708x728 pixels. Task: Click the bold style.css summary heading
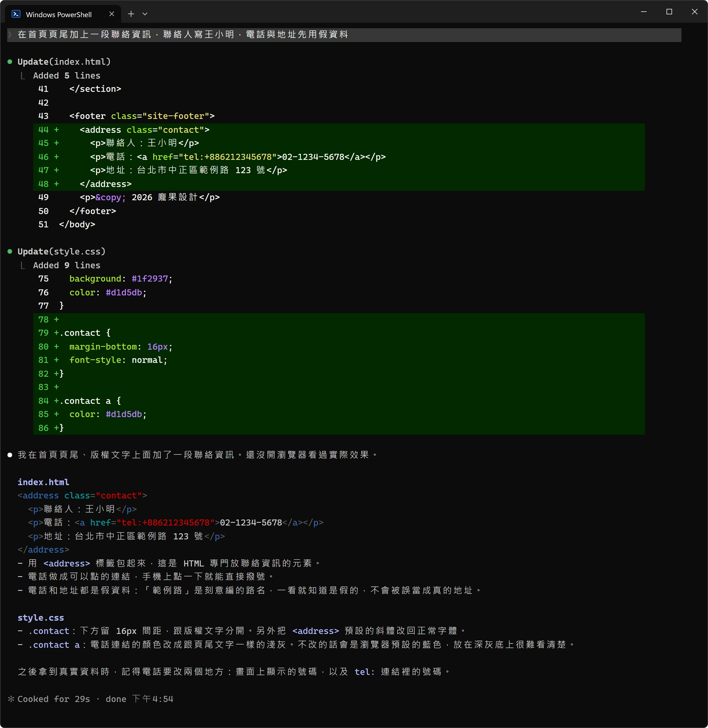coord(41,618)
